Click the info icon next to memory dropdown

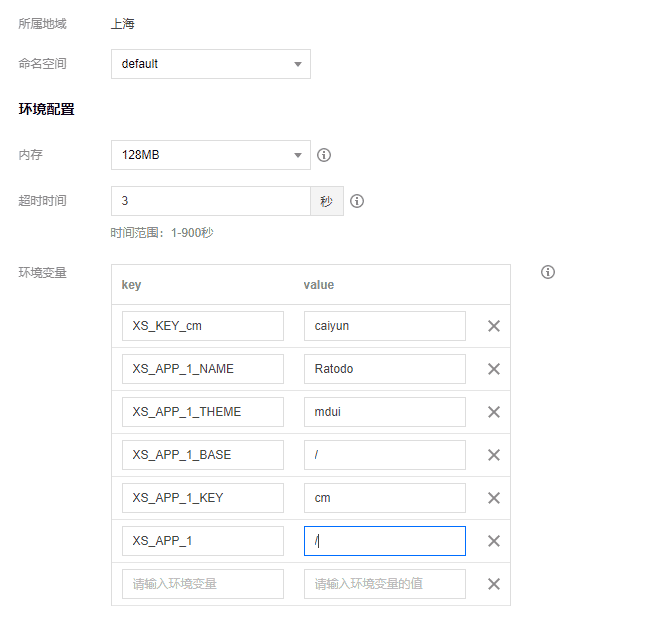click(324, 156)
